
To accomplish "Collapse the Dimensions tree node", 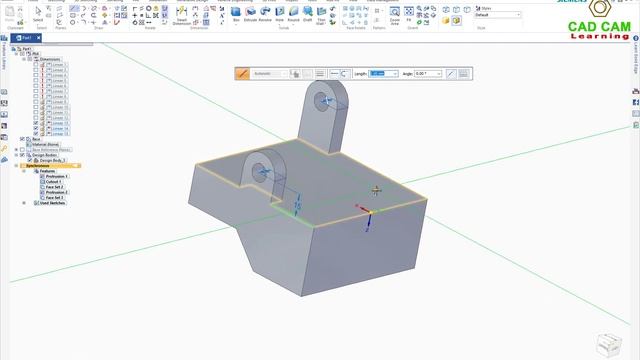I will 24,59.
